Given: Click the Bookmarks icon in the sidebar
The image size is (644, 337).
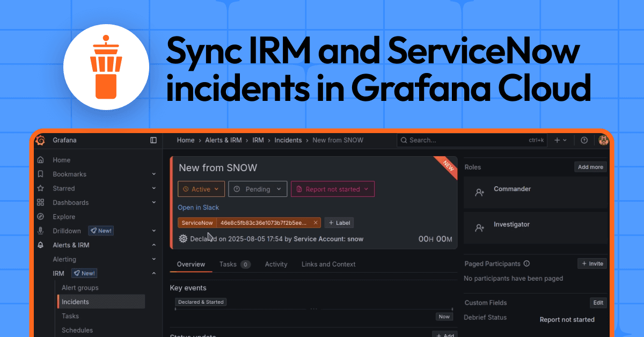Looking at the screenshot, I should click(40, 174).
